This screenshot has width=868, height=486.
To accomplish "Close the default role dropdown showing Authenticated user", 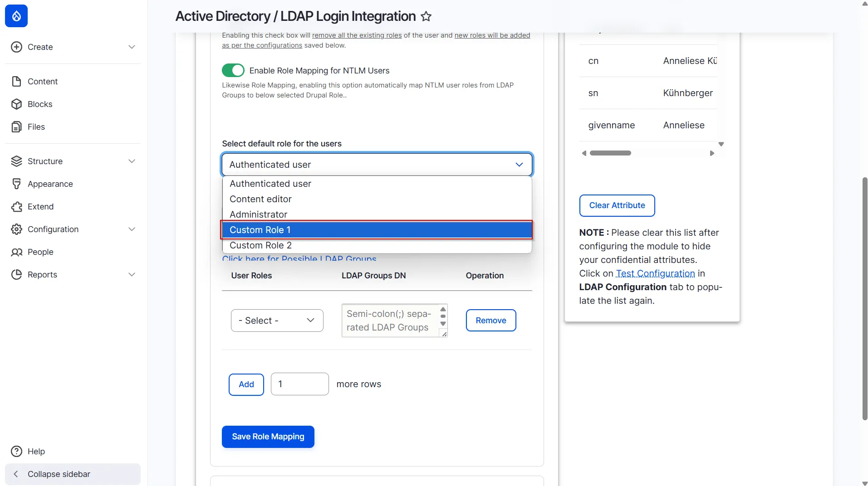I will click(377, 165).
